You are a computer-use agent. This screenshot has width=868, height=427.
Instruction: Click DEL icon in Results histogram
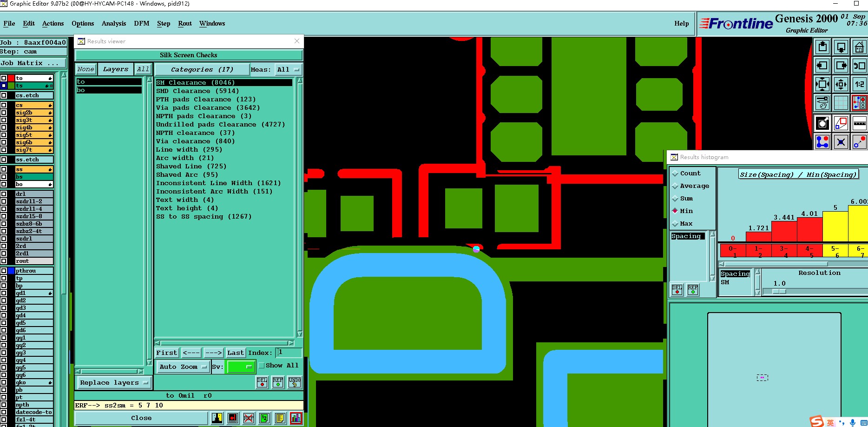[x=677, y=290]
